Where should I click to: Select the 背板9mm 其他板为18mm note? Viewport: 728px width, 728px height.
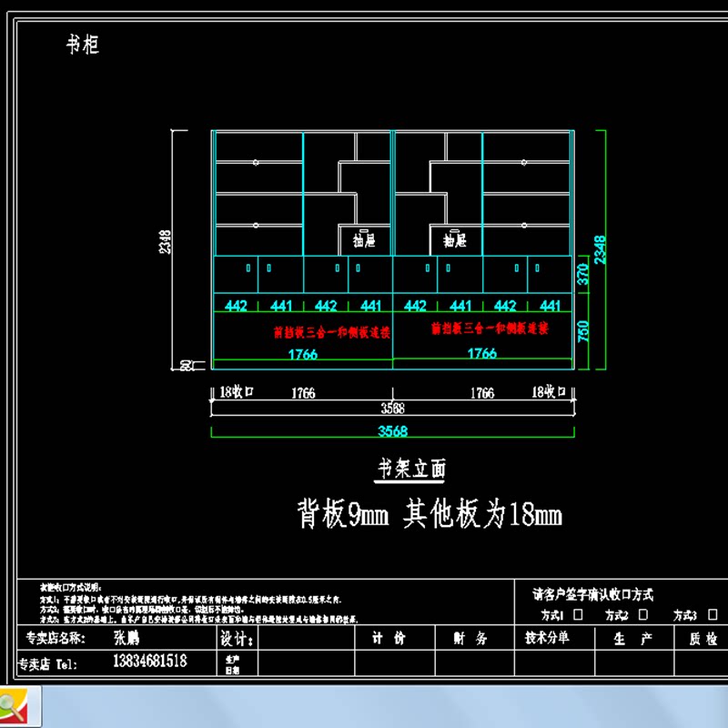click(x=430, y=516)
